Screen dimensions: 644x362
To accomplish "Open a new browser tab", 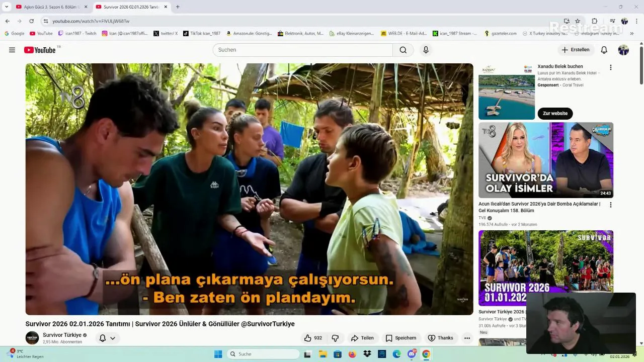I will (178, 7).
